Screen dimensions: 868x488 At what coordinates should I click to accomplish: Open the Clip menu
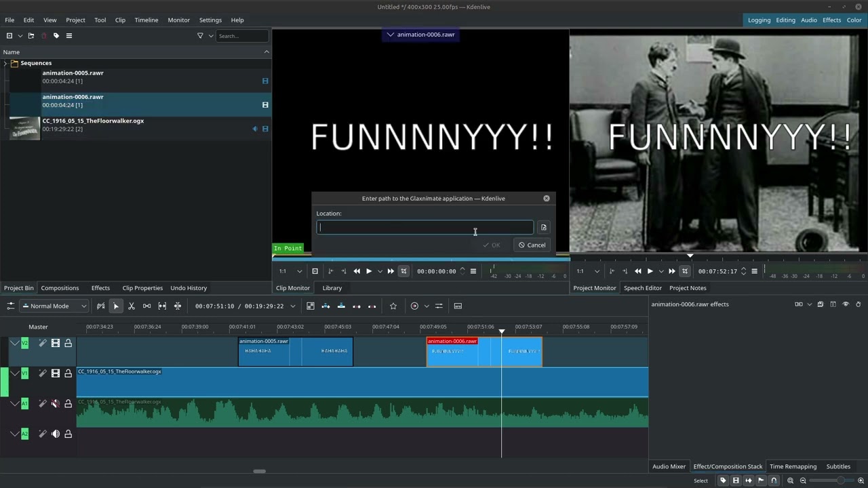click(120, 20)
